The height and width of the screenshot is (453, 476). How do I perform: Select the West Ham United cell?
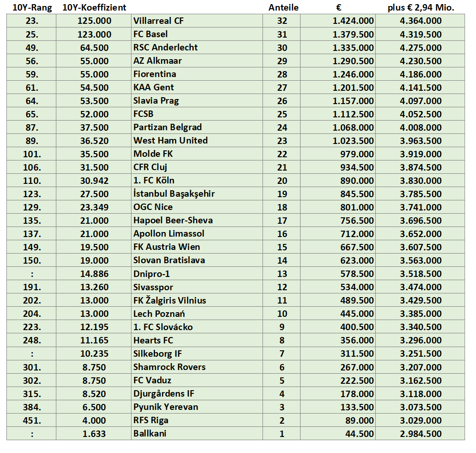197,140
